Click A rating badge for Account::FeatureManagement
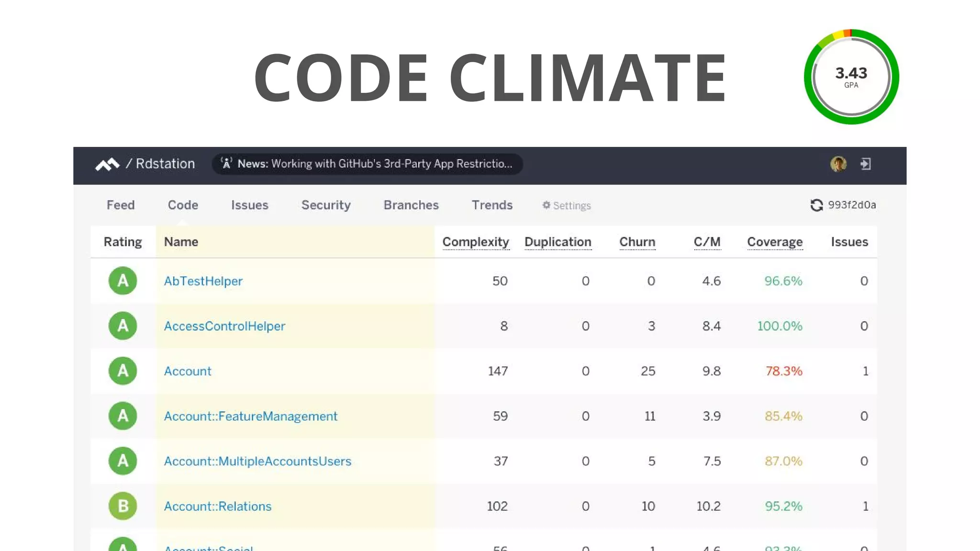 [x=123, y=416]
